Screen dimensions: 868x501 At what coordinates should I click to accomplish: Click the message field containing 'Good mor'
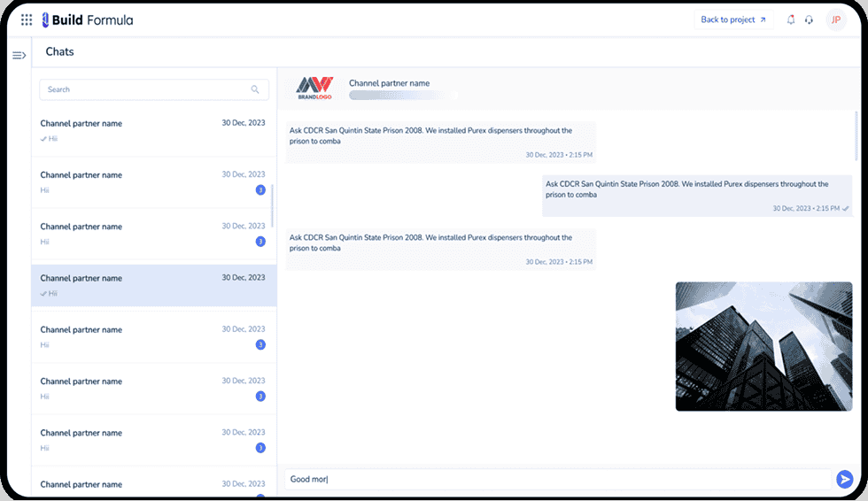click(x=558, y=479)
